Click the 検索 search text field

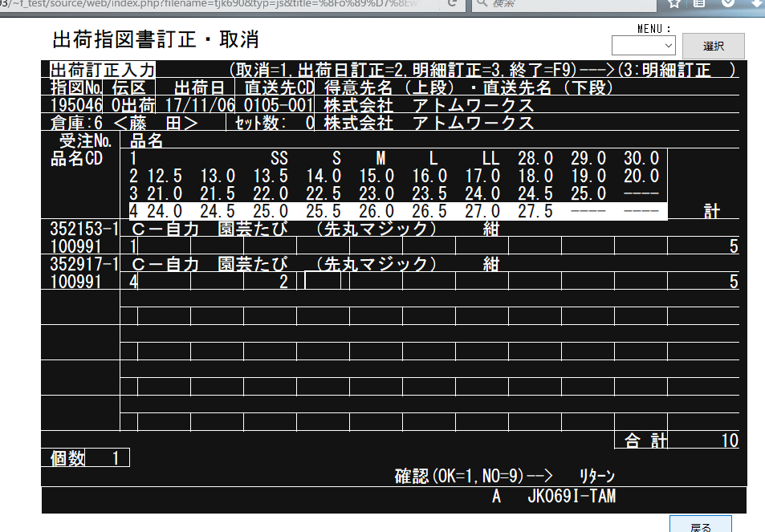(562, 4)
